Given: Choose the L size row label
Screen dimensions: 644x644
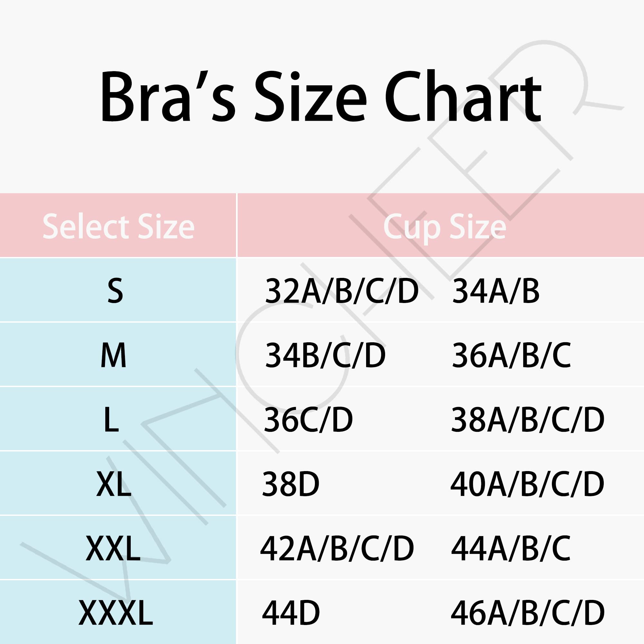Looking at the screenshot, I should [111, 420].
